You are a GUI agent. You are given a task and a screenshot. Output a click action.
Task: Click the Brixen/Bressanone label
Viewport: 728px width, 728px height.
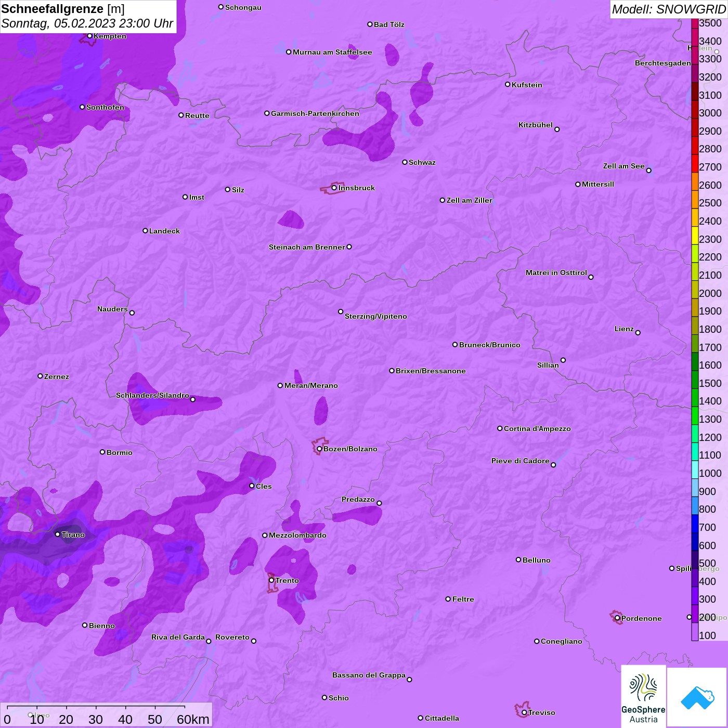431,371
